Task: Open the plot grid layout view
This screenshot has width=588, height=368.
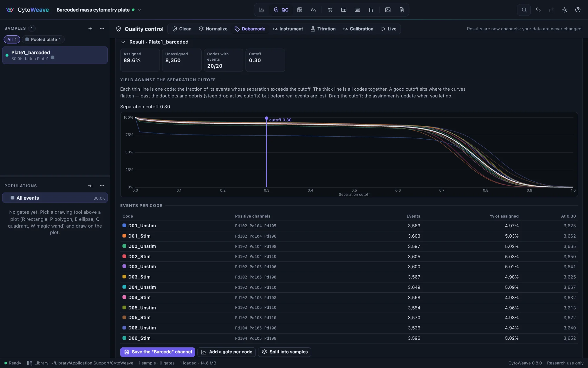Action: 300,10
